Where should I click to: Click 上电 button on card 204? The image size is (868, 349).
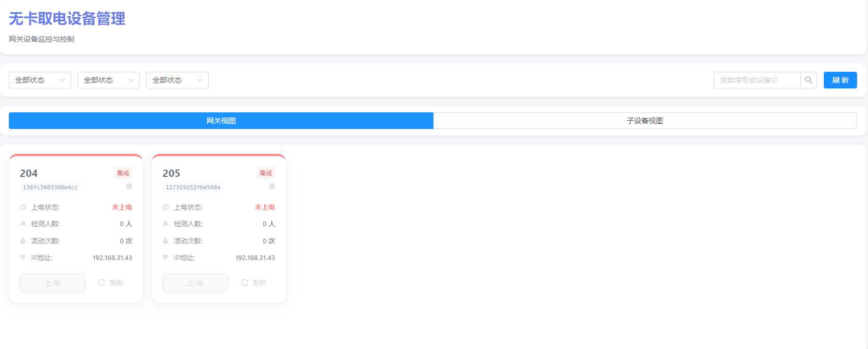coord(53,283)
